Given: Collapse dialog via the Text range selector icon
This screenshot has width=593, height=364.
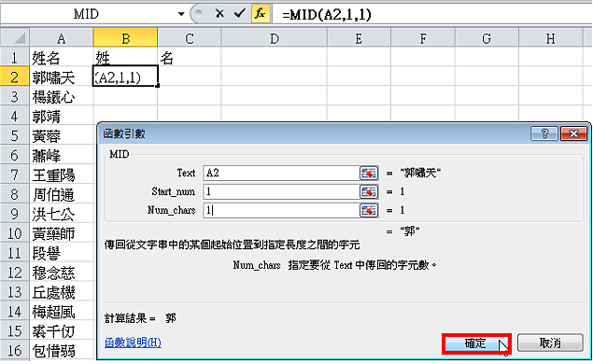Looking at the screenshot, I should 369,173.
